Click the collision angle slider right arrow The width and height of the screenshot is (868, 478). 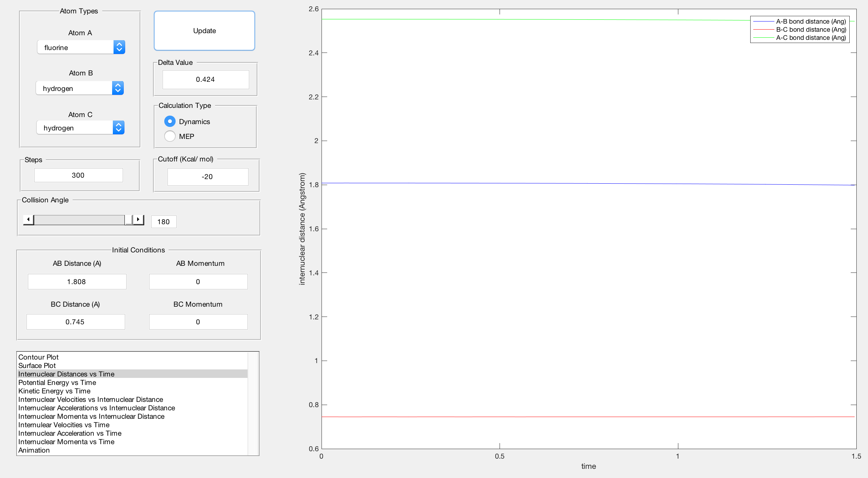point(138,220)
